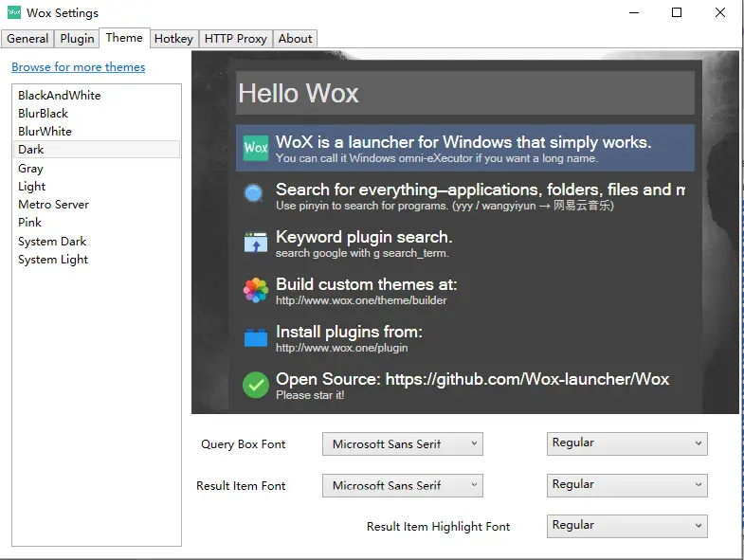Pick the System Light theme
The height and width of the screenshot is (560, 744).
(97, 260)
